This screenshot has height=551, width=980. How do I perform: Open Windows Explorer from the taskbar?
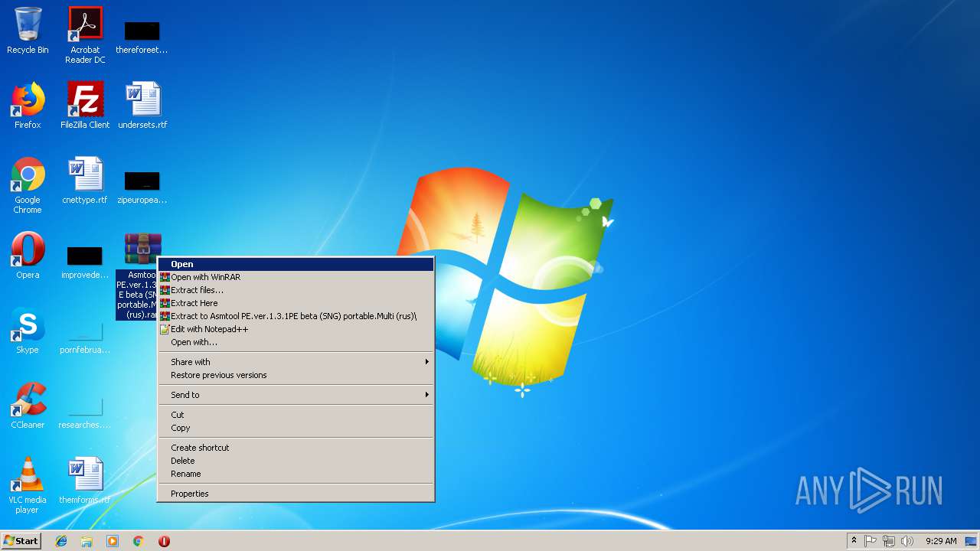87,541
